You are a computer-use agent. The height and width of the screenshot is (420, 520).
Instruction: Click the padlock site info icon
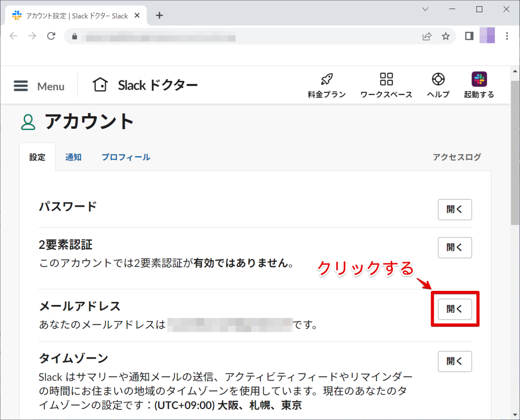click(x=74, y=37)
